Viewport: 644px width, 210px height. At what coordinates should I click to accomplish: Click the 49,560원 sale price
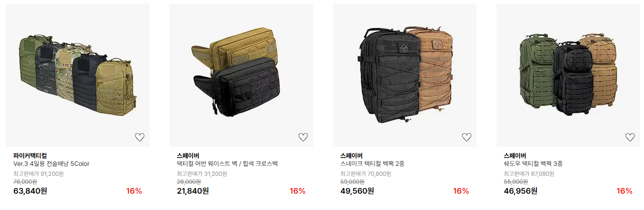coord(357,191)
